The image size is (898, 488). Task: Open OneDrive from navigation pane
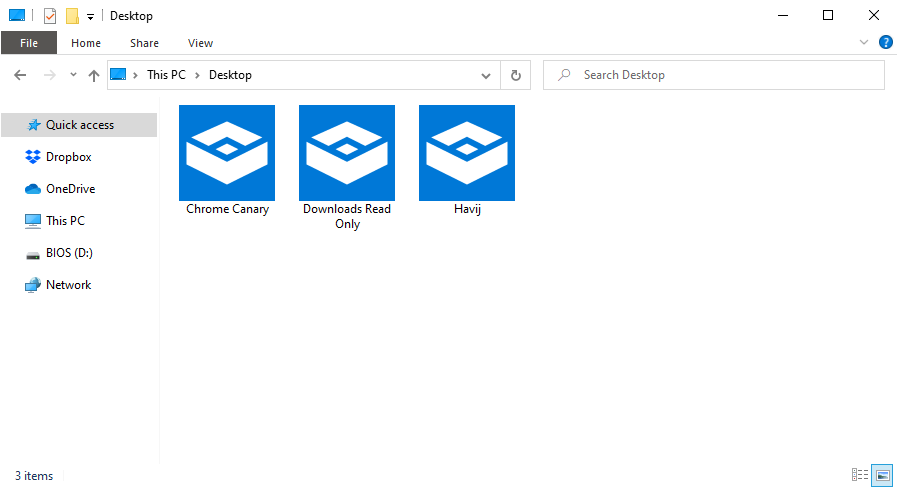70,189
